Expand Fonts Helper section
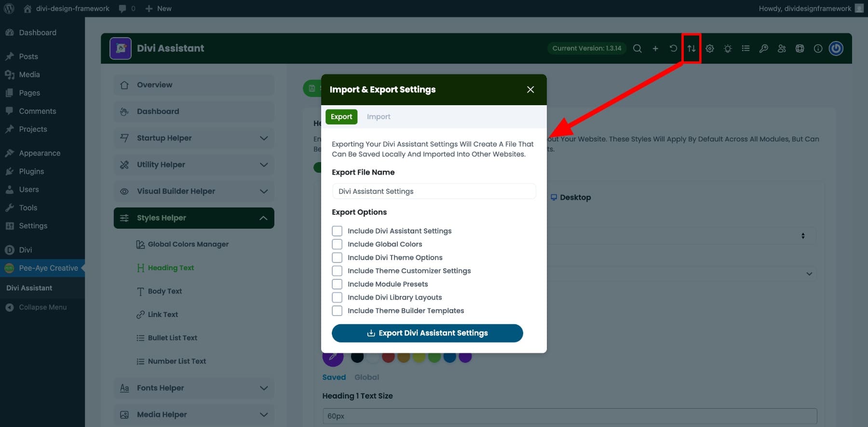The height and width of the screenshot is (427, 868). 194,388
